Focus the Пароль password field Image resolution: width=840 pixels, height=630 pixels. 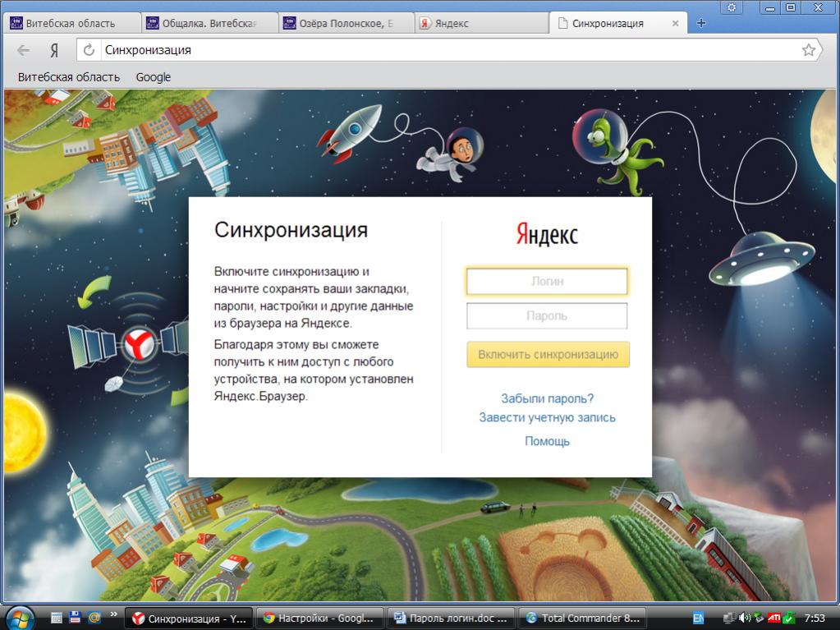547,315
